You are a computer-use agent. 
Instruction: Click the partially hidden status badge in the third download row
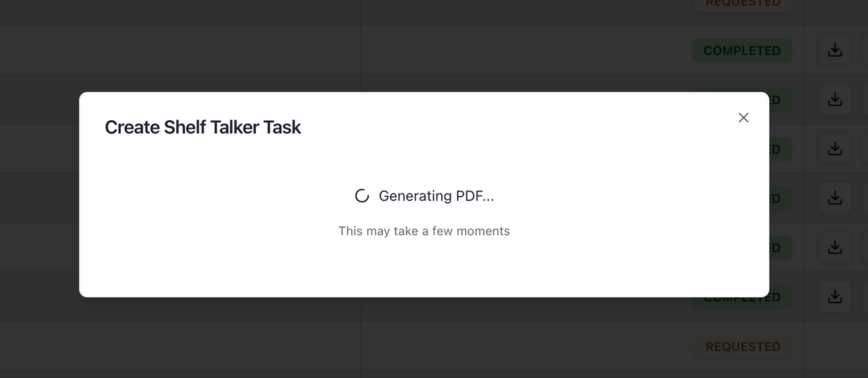pyautogui.click(x=777, y=149)
